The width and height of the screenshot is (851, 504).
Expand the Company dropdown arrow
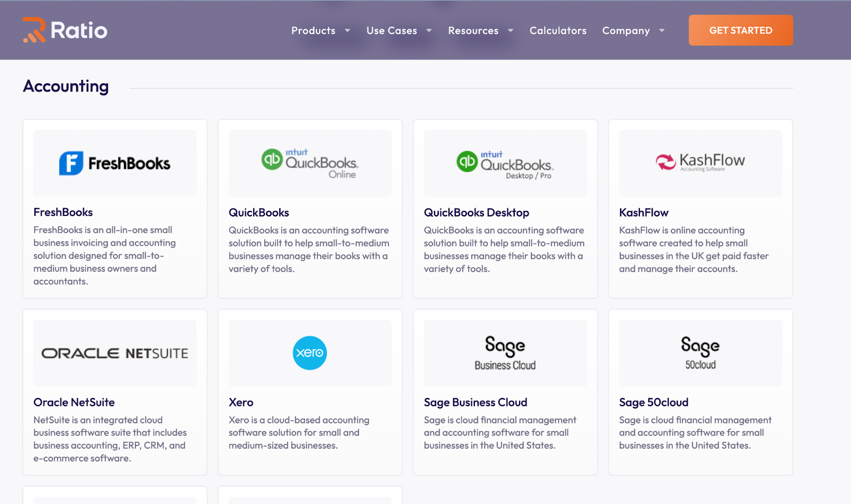click(x=662, y=30)
